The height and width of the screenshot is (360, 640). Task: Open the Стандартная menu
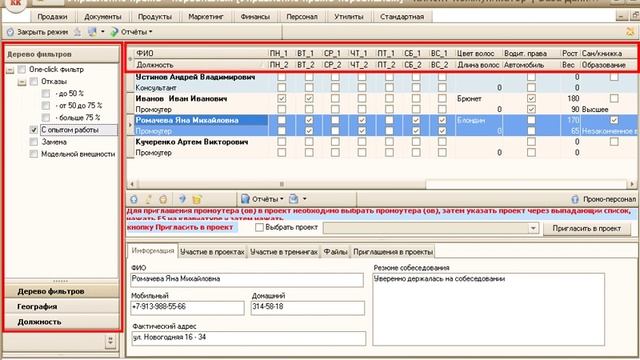(402, 17)
